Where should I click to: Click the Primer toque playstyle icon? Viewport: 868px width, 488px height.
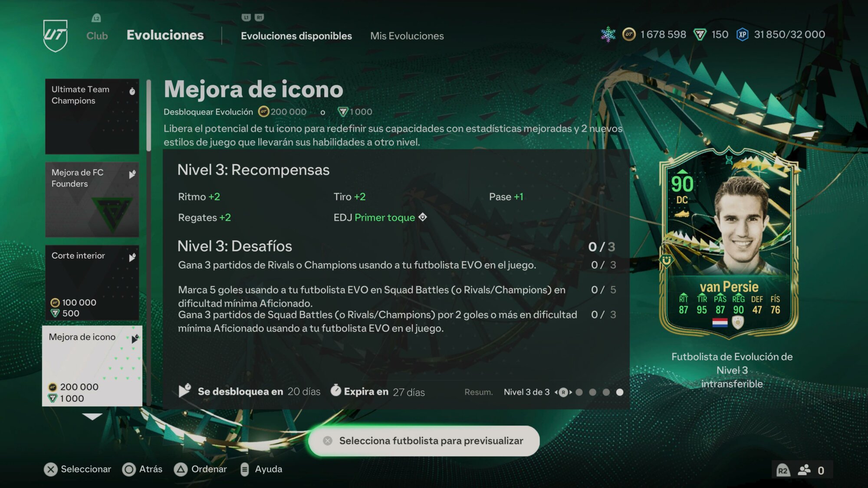(x=423, y=217)
